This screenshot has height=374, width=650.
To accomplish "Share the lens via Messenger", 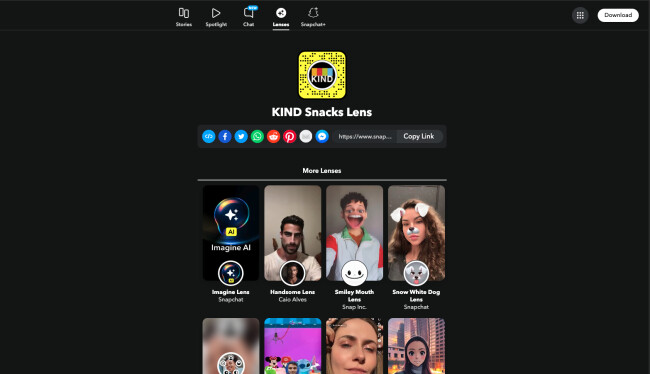I will point(322,136).
